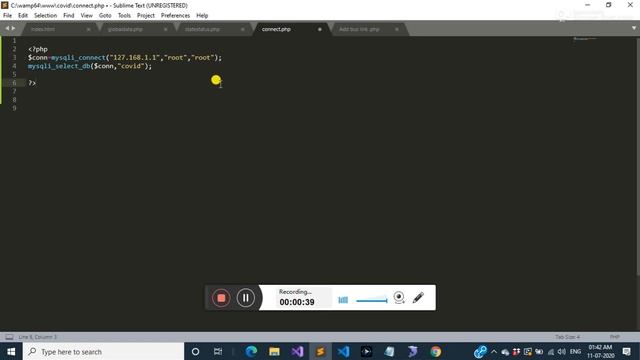The width and height of the screenshot is (640, 360).
Task: Launch Google Chrome from taskbar
Action: 436,351
